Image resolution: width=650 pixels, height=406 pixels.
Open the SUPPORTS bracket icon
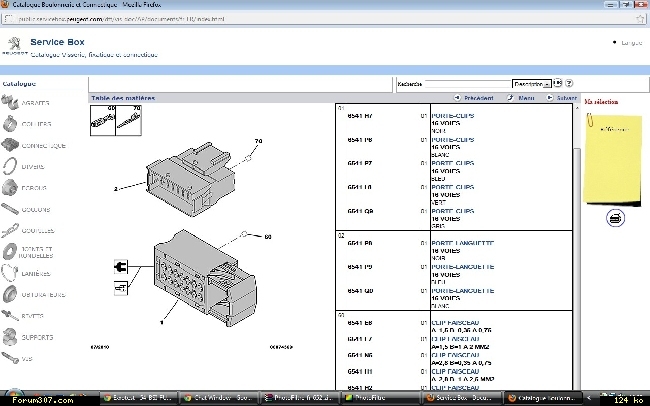(x=10, y=337)
